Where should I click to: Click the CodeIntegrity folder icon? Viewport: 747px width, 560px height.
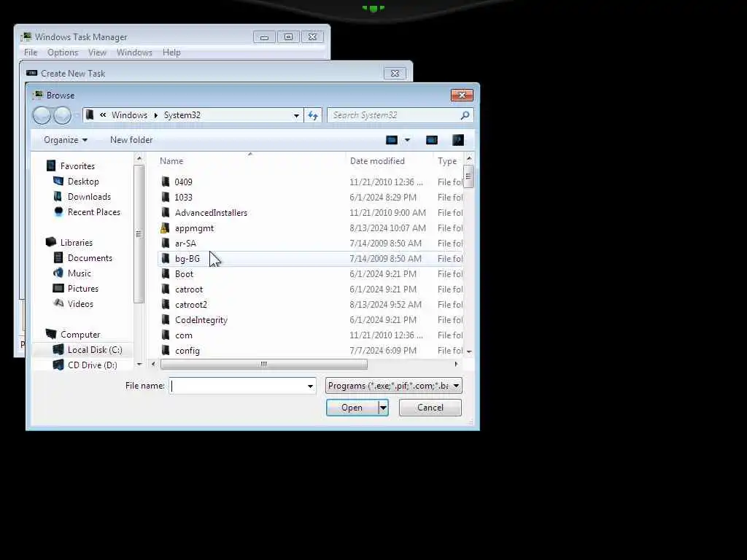(x=166, y=320)
